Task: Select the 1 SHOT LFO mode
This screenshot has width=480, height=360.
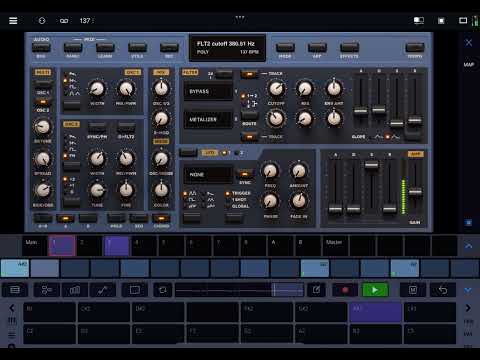Action: coord(237,200)
